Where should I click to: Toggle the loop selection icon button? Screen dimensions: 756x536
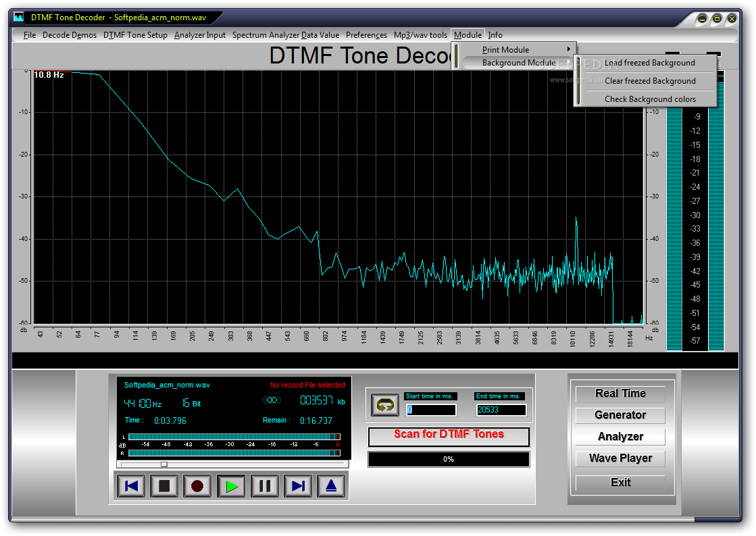[x=384, y=405]
